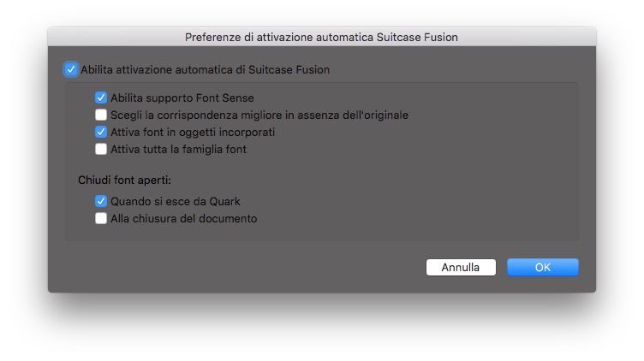Uncheck the 'Abilita supporto Font Sense' checkbox
The image size is (644, 361).
pyautogui.click(x=101, y=98)
